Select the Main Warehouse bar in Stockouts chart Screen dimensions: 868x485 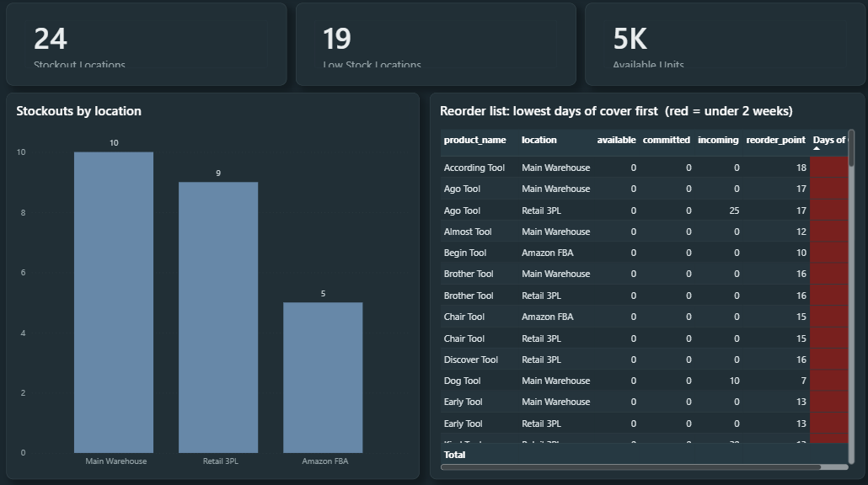click(x=114, y=302)
